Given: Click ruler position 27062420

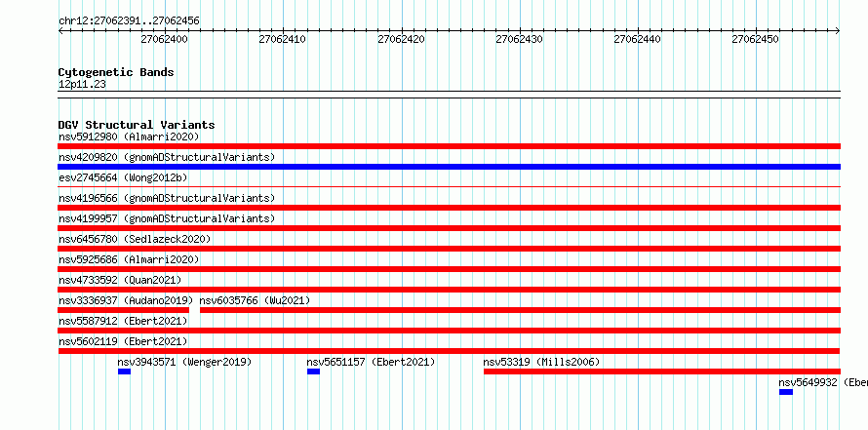Looking at the screenshot, I should (x=402, y=39).
